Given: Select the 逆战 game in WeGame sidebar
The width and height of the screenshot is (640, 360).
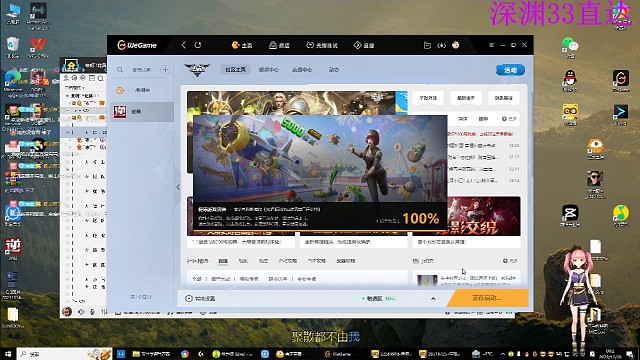Looking at the screenshot, I should coord(142,111).
